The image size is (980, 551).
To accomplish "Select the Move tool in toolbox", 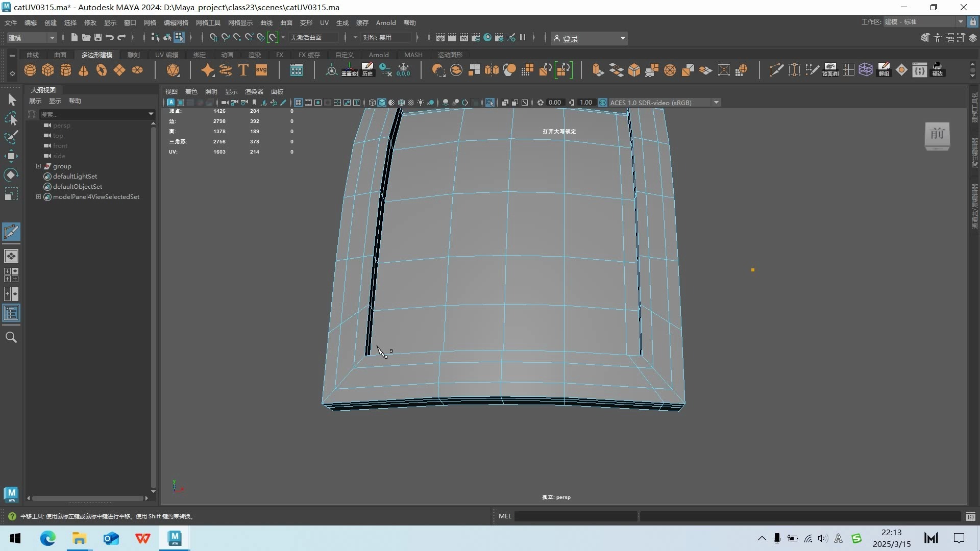I will 11,156.
